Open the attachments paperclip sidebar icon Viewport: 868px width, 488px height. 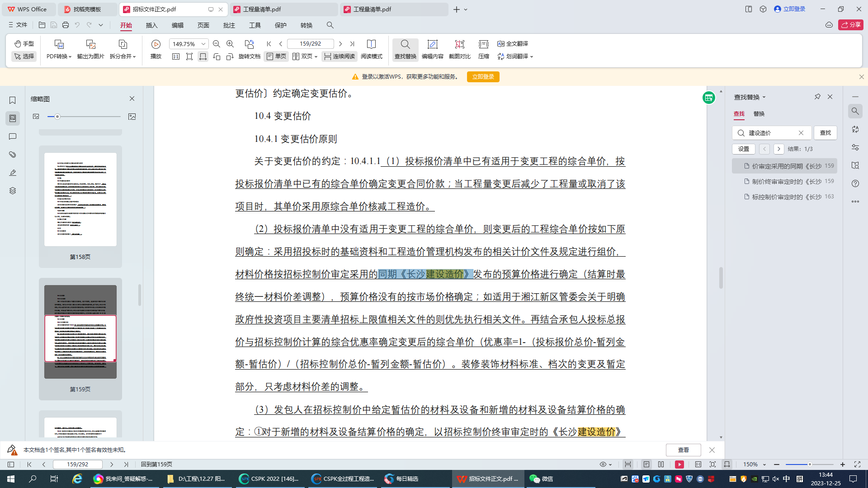13,155
